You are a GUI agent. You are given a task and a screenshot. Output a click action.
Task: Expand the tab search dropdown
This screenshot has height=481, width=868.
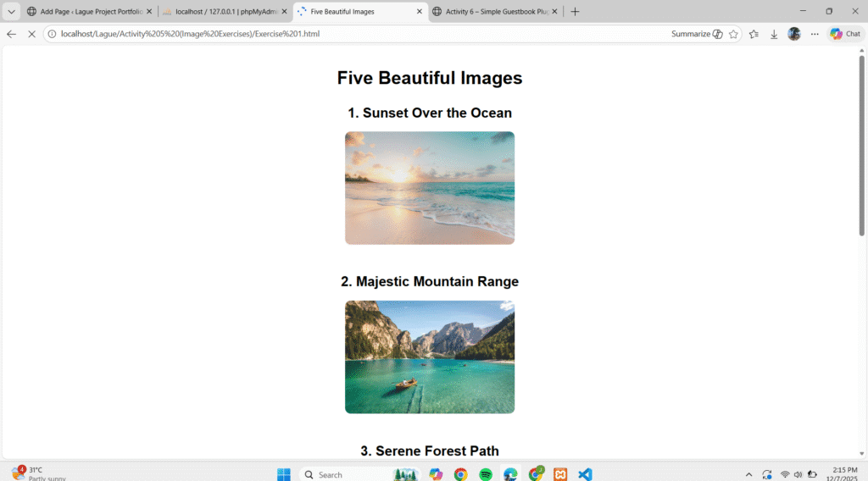tap(12, 12)
